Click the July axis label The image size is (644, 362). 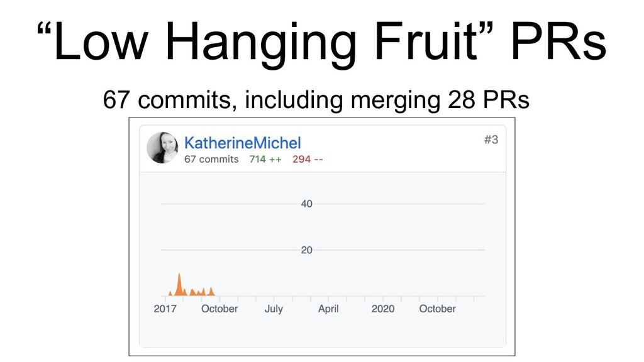pos(274,309)
